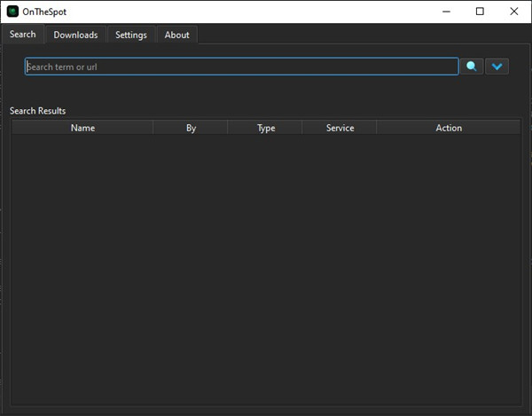532x416 pixels.
Task: Click the Service column header
Action: pos(340,128)
